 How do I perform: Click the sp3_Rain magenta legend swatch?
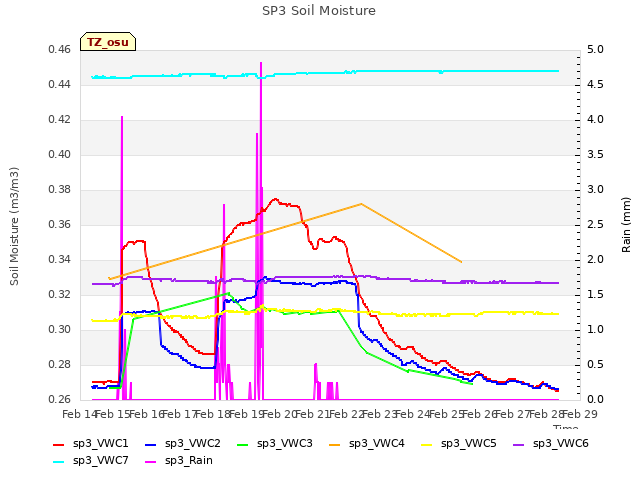click(151, 462)
